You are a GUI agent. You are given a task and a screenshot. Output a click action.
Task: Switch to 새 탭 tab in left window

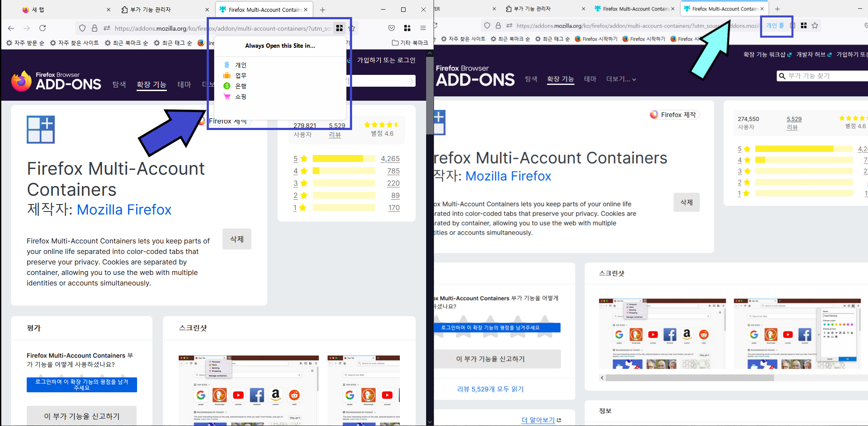point(66,10)
